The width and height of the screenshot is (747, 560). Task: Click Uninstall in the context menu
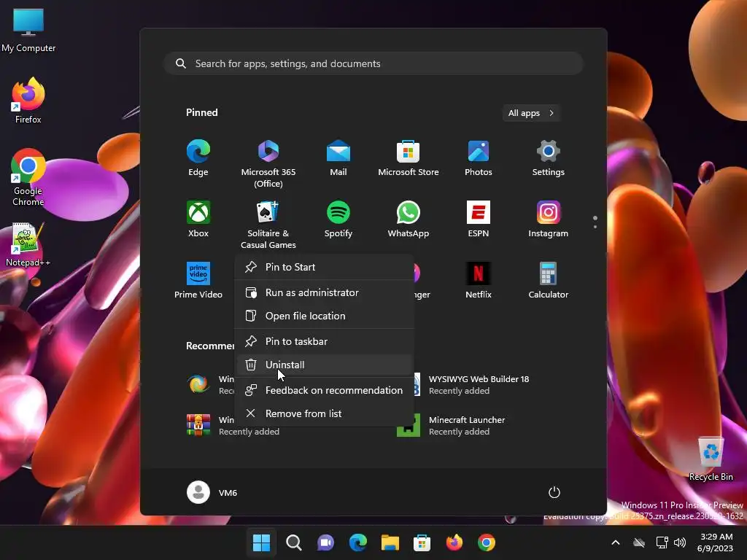tap(324, 365)
